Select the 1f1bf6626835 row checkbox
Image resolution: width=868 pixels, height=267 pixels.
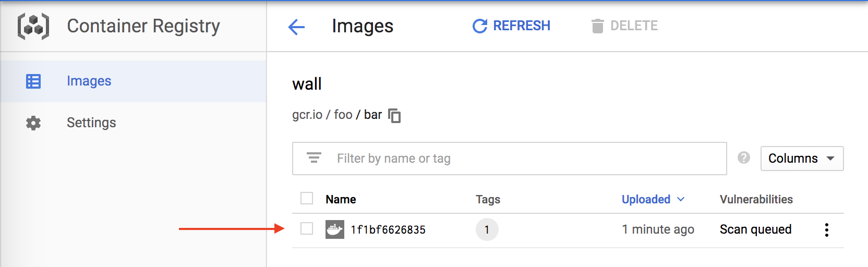307,229
